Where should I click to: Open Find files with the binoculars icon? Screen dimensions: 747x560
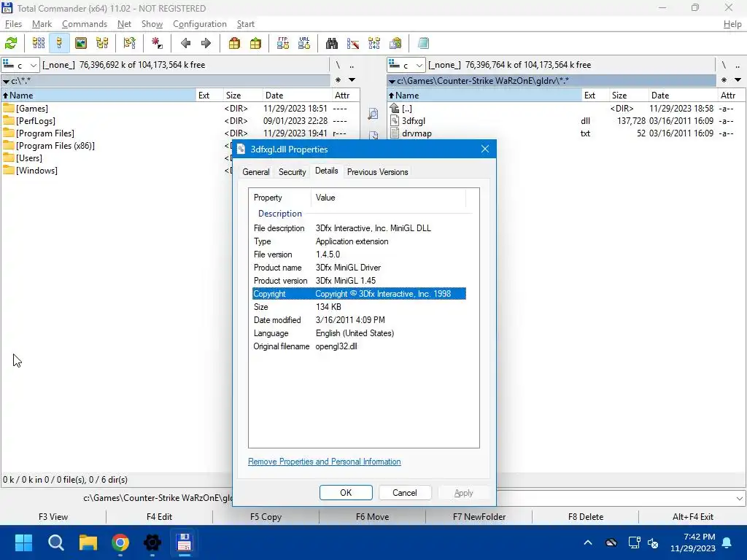(x=332, y=43)
